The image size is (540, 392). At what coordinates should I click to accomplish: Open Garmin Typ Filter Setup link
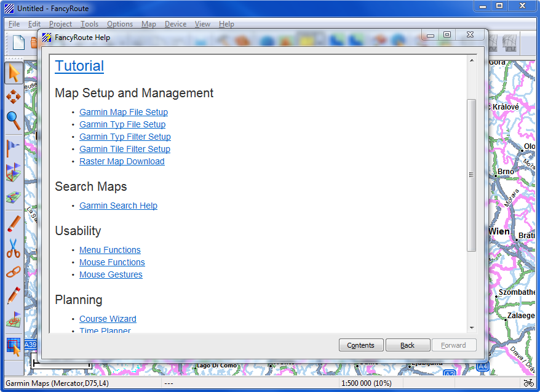(x=125, y=137)
